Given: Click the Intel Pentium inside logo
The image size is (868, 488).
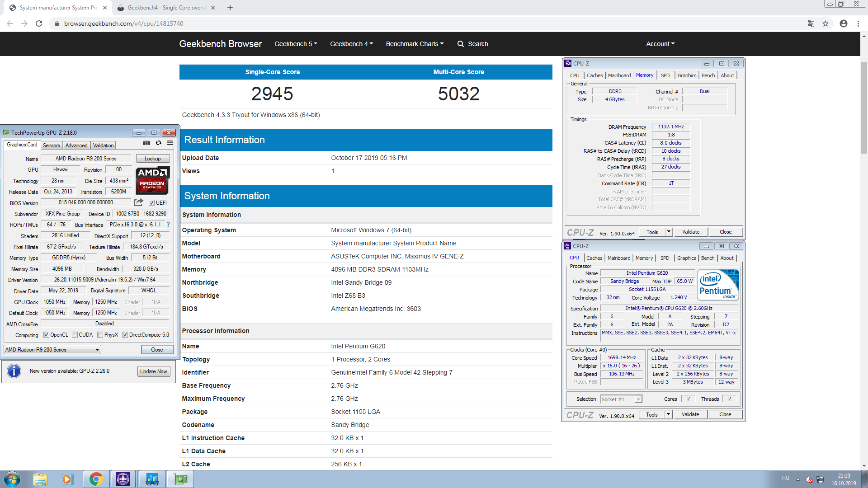Looking at the screenshot, I should point(718,285).
